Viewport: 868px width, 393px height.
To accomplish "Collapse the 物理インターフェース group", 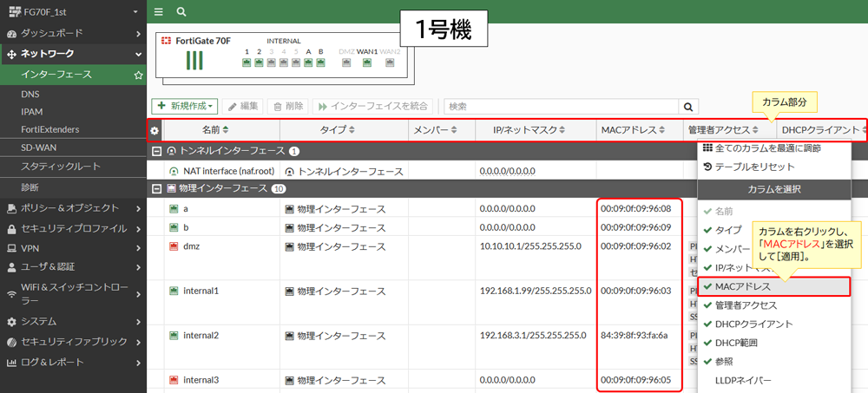I will 156,189.
